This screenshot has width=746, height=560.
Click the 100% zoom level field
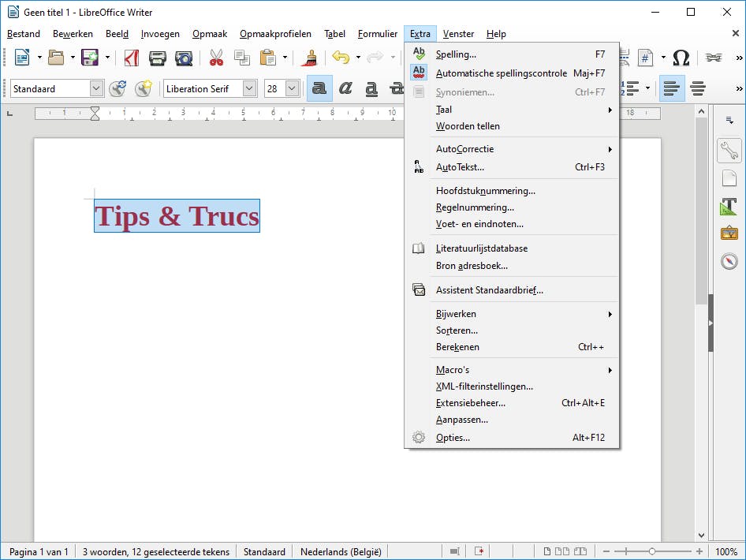click(x=726, y=551)
